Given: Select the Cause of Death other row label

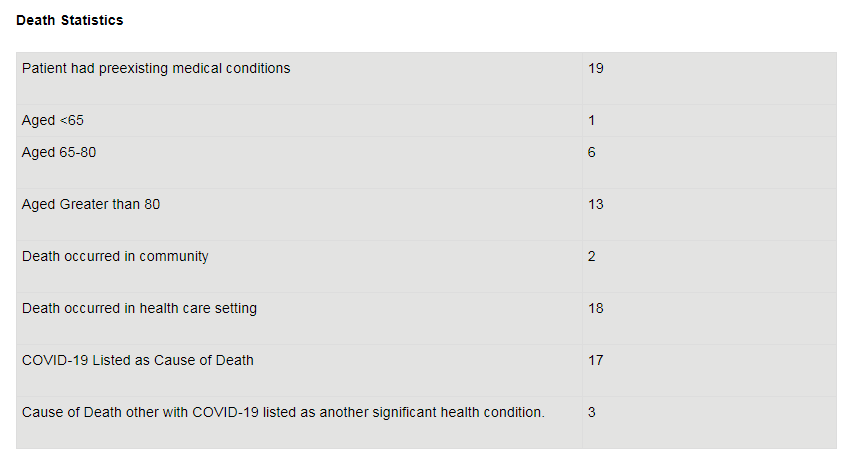Looking at the screenshot, I should pos(283,413).
